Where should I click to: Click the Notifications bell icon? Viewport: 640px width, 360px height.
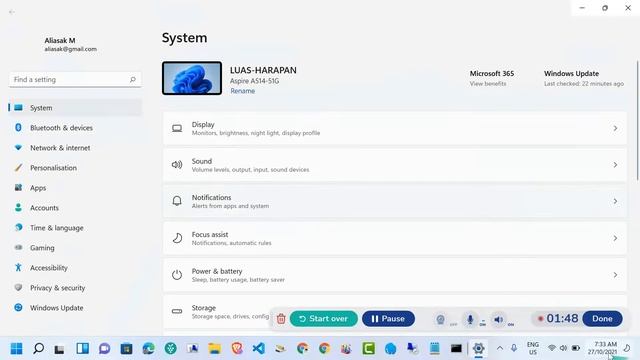click(177, 201)
